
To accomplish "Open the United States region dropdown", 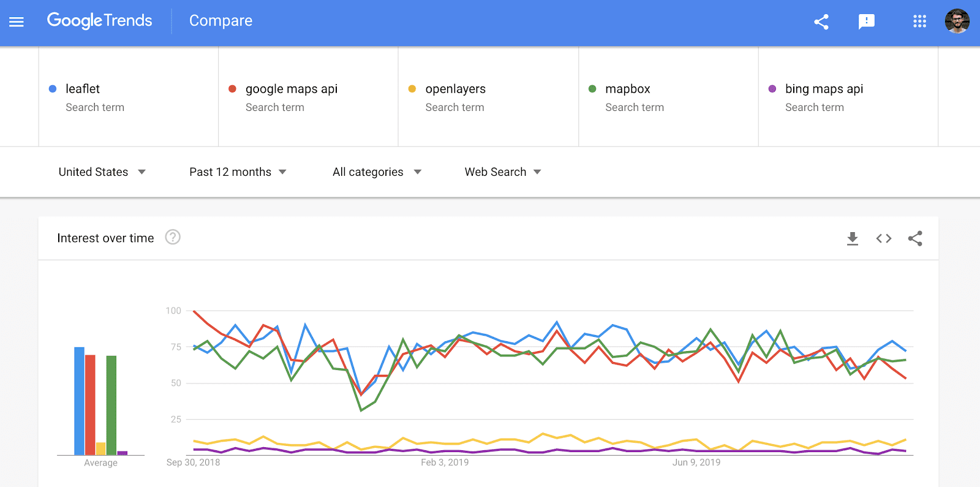I will click(102, 172).
